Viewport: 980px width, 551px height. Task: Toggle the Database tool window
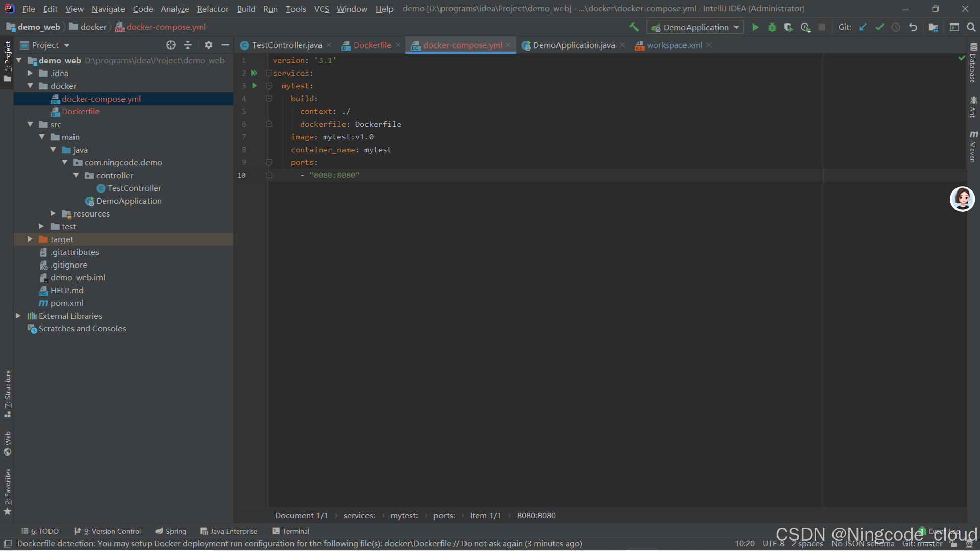point(973,63)
